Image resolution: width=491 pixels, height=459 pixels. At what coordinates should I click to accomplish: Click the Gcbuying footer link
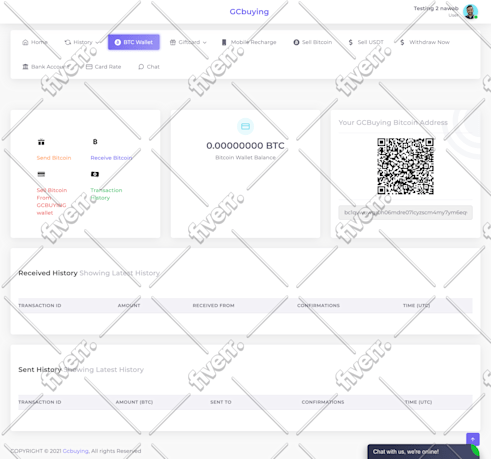pos(76,451)
